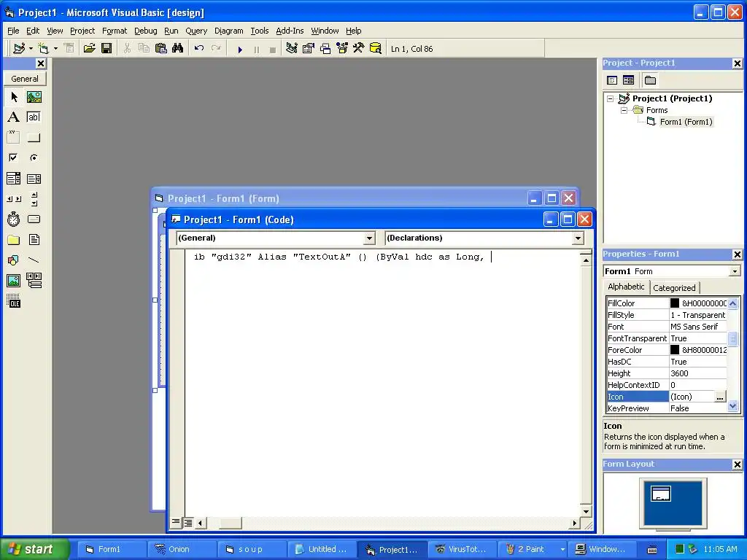Save the project with disk icon
Screen dimensions: 747x560
point(107,49)
